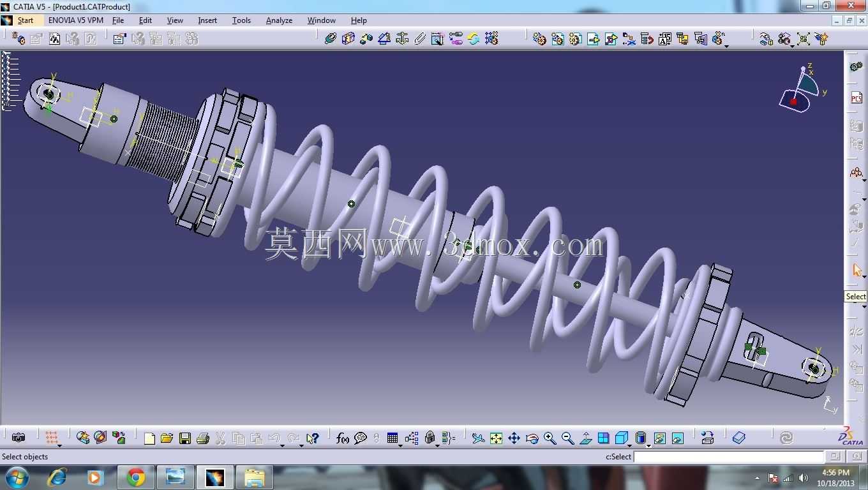This screenshot has height=490, width=868.
Task: Open the Tools menu
Action: point(241,20)
